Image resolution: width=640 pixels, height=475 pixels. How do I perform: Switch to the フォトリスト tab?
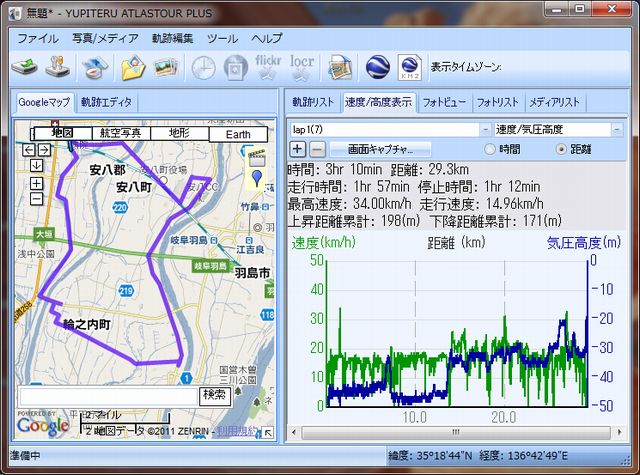coord(498,102)
